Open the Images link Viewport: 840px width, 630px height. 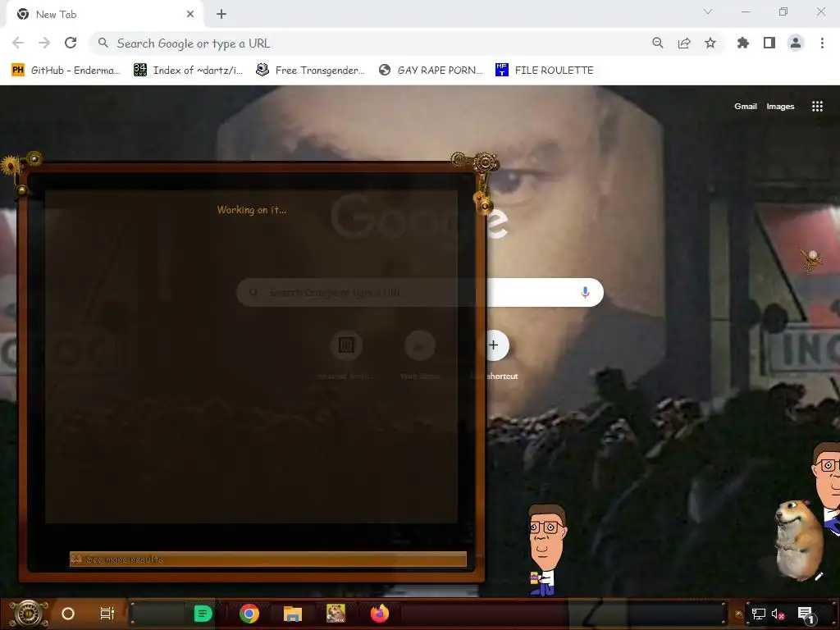780,106
